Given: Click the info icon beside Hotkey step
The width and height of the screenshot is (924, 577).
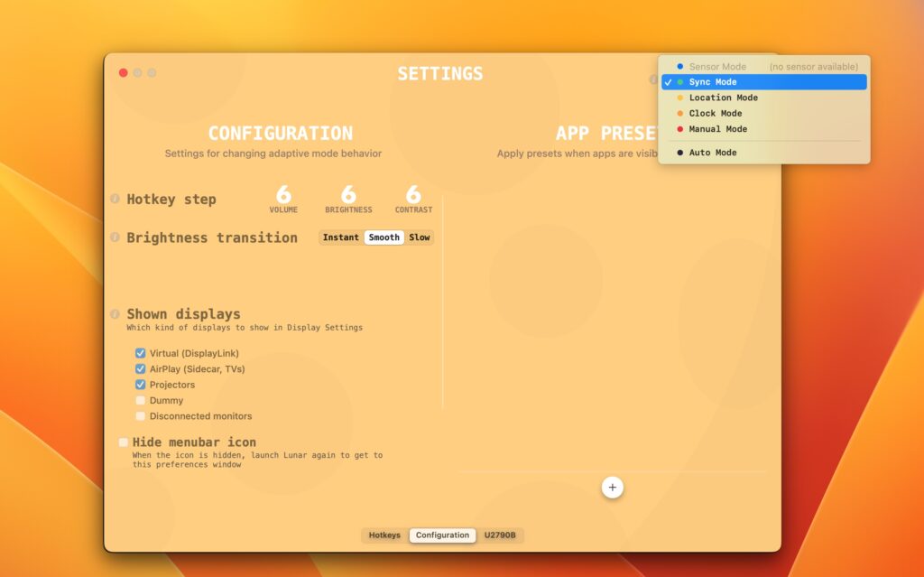Looking at the screenshot, I should click(x=115, y=200).
